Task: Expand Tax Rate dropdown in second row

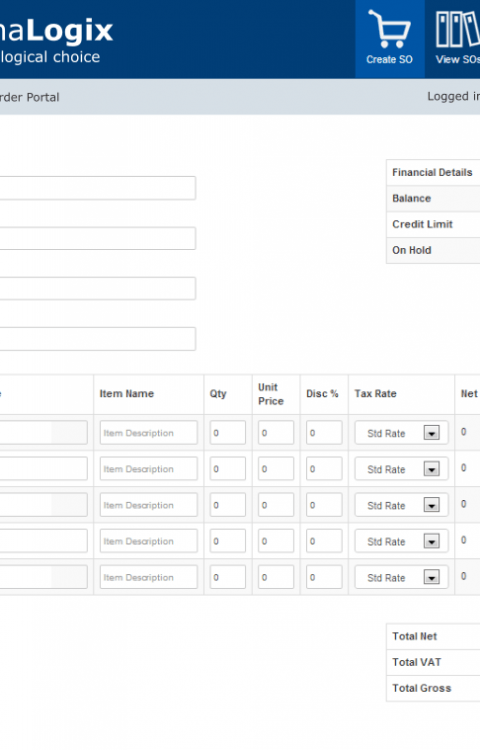Action: (x=401, y=469)
